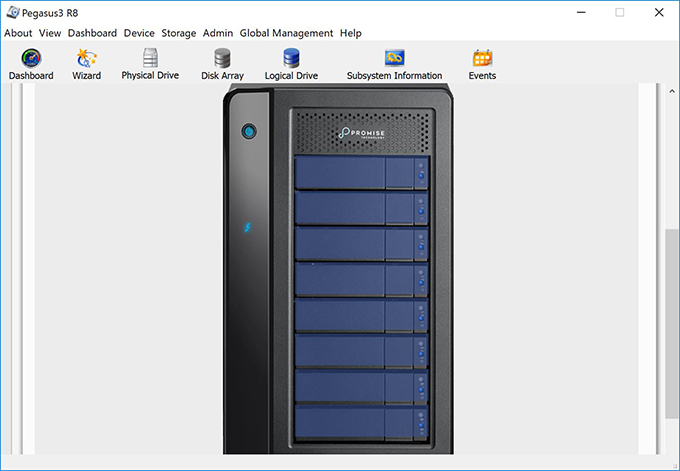Viewport: 680px width, 471px height.
Task: Open the About menu
Action: [x=18, y=33]
